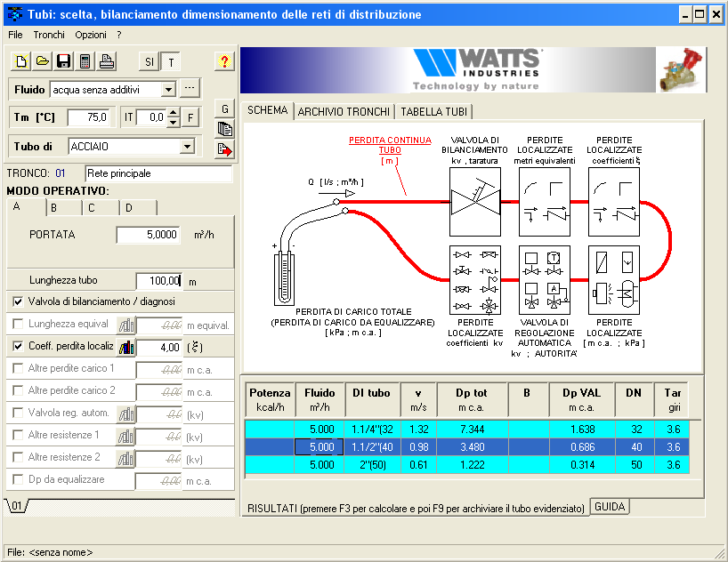This screenshot has height=562, width=728.
Task: Click the m c.a. / kPa losses schema box
Action: pyautogui.click(x=614, y=280)
